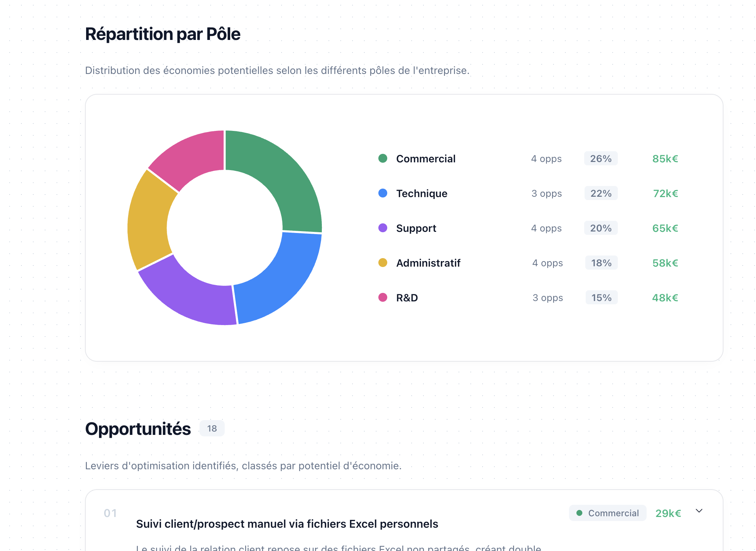The image size is (756, 551).
Task: Click the 26% badge next to Commercial
Action: [x=600, y=158]
